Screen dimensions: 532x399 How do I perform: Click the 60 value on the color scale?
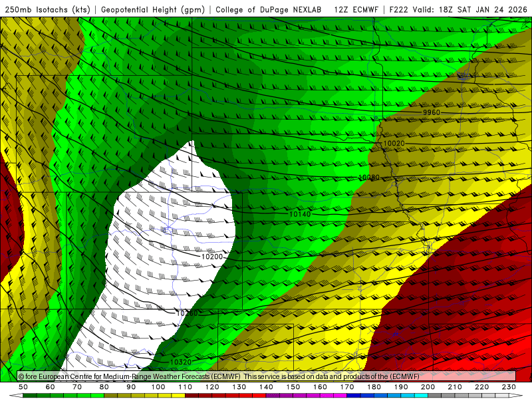click(51, 387)
